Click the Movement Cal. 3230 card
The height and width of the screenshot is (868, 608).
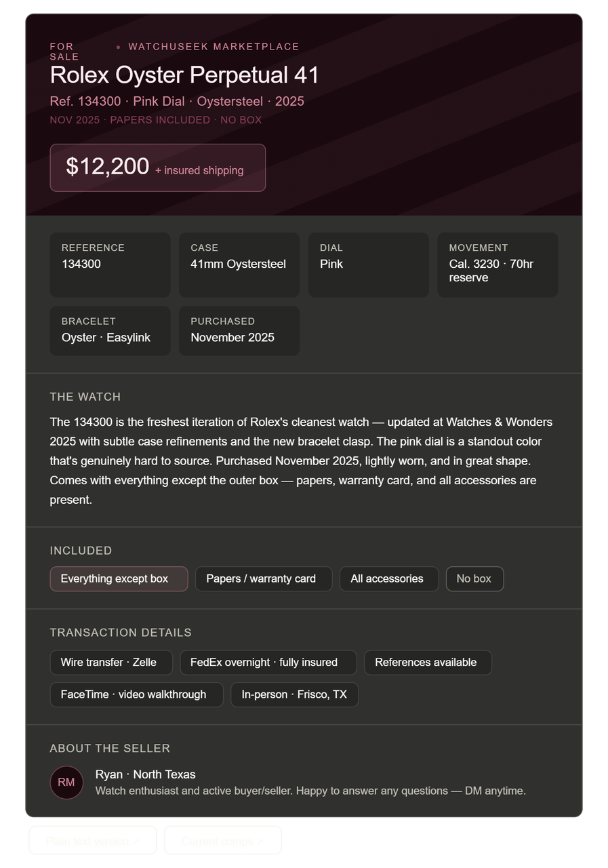pyautogui.click(x=498, y=265)
